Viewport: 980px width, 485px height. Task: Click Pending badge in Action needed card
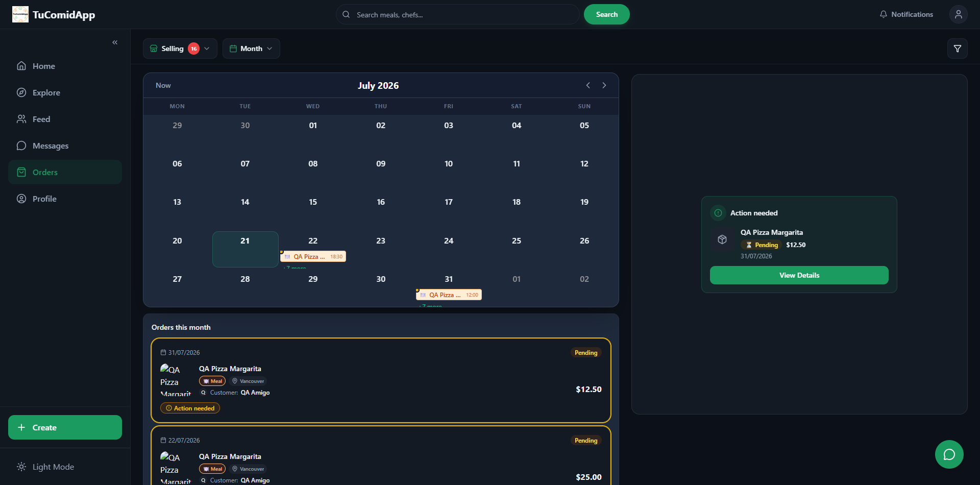click(762, 245)
